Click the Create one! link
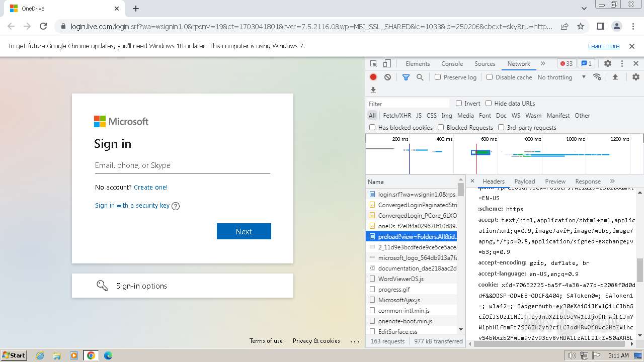Image resolution: width=644 pixels, height=362 pixels. (x=150, y=187)
